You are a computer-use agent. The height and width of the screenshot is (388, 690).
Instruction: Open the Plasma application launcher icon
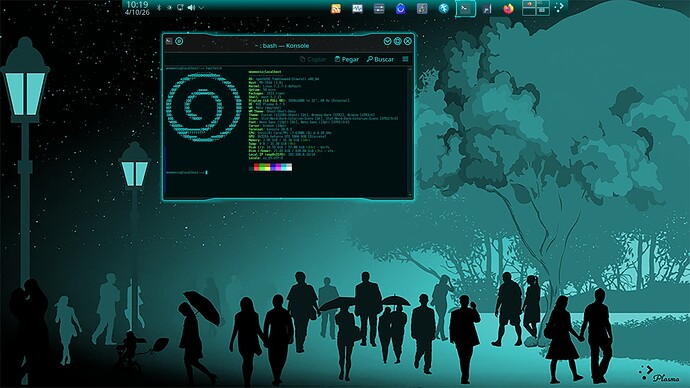559,7
